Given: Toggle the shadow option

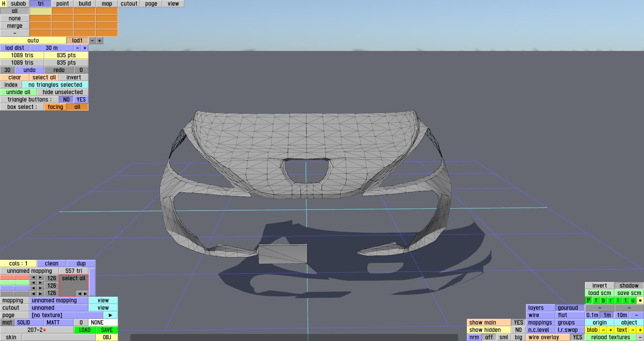Looking at the screenshot, I should coord(629,286).
